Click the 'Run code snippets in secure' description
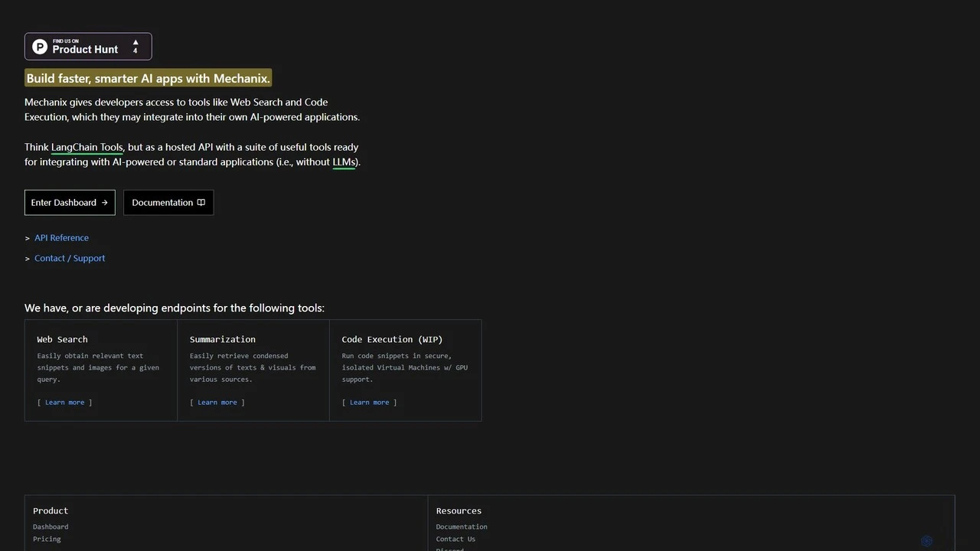980x551 pixels. point(405,367)
